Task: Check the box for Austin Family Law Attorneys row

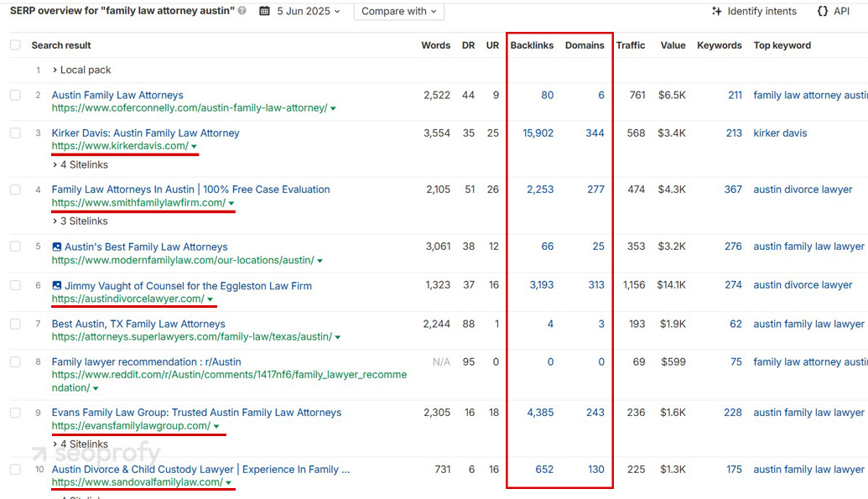Action: click(x=15, y=96)
